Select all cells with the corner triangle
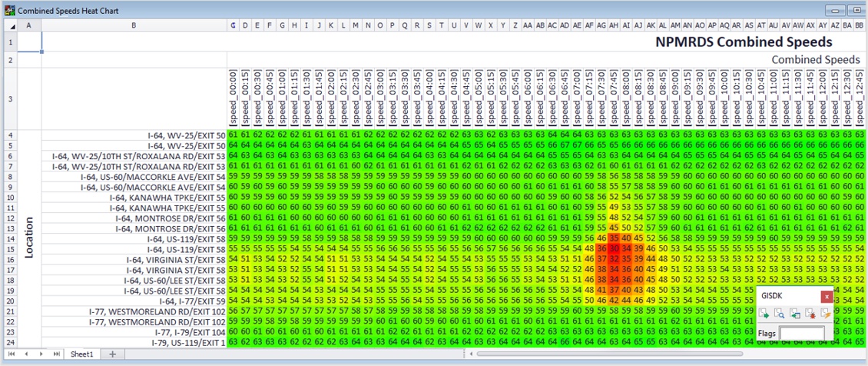The height and width of the screenshot is (366, 868). point(12,25)
